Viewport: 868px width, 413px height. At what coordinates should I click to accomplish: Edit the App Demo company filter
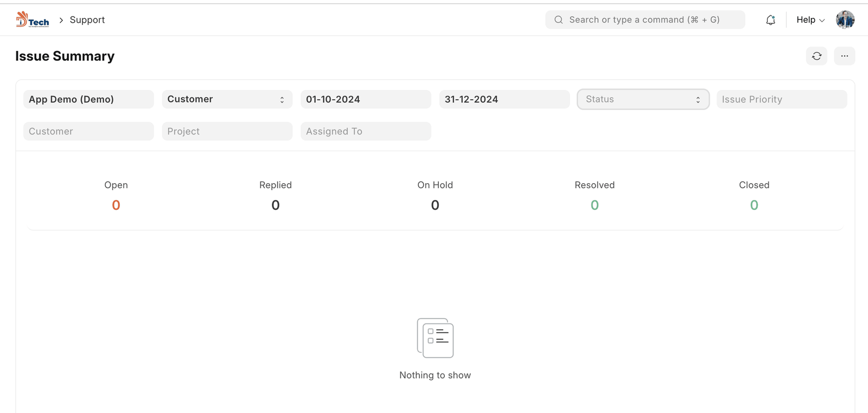pyautogui.click(x=88, y=99)
